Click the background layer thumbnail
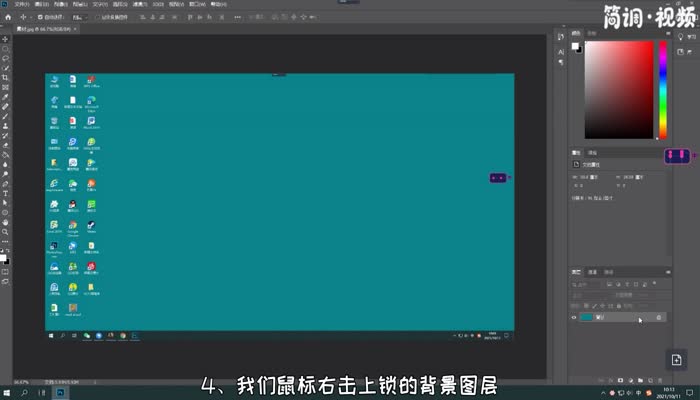The height and width of the screenshot is (400, 700). (586, 317)
